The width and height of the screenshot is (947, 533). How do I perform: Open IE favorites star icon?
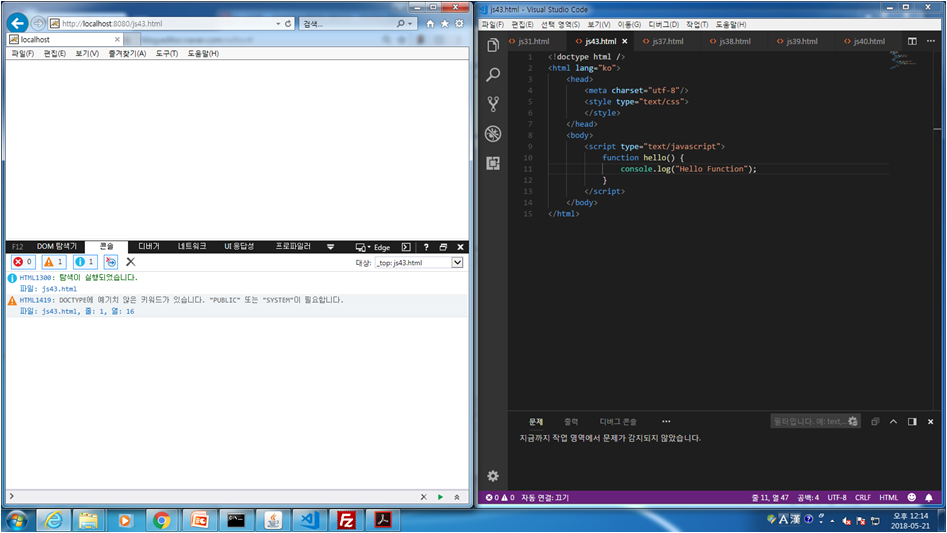[445, 24]
